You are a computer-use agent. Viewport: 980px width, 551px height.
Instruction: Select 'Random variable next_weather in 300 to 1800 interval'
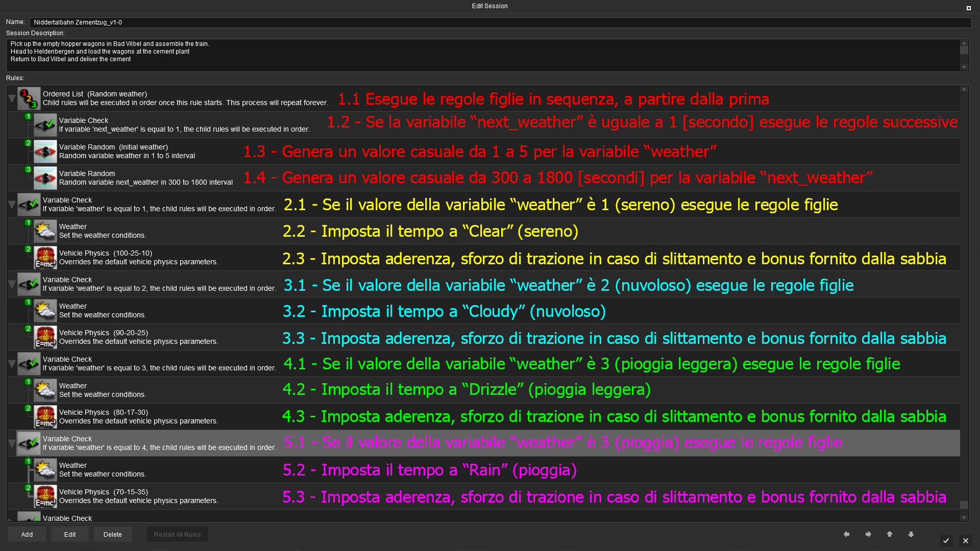(146, 182)
